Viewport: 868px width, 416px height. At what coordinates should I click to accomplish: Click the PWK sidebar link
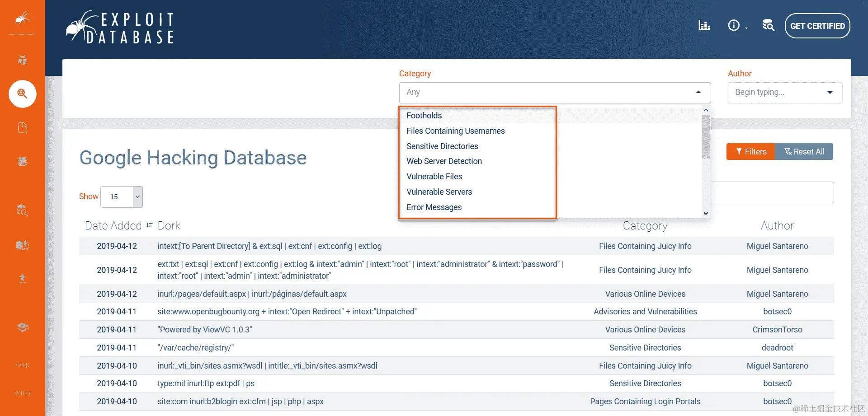coord(22,365)
